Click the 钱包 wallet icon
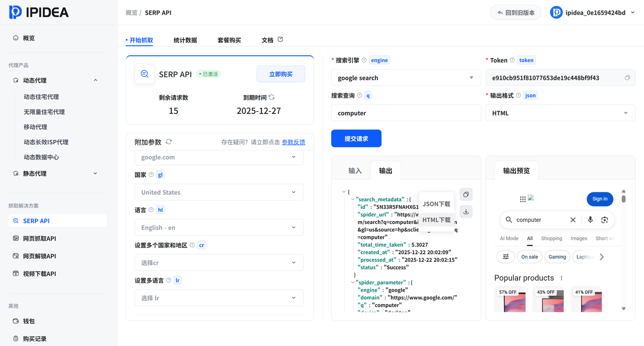This screenshot has height=346, width=644. tap(16, 321)
